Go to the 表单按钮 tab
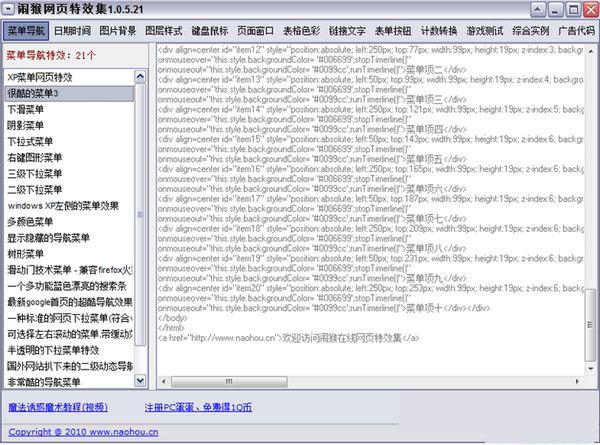 click(393, 31)
